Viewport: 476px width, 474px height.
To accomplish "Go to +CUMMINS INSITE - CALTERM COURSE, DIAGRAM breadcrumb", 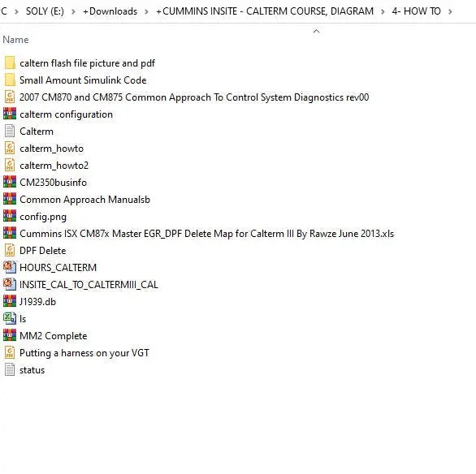I will pos(265,11).
